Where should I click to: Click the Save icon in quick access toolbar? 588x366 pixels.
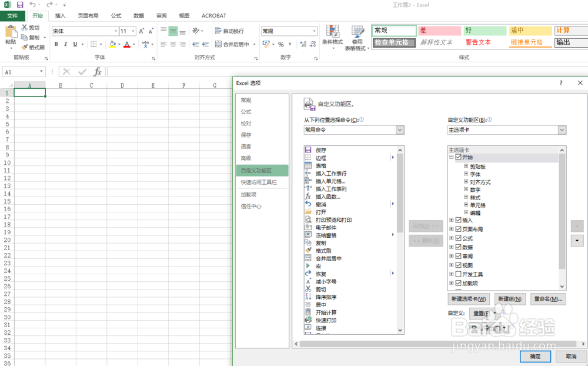click(20, 5)
